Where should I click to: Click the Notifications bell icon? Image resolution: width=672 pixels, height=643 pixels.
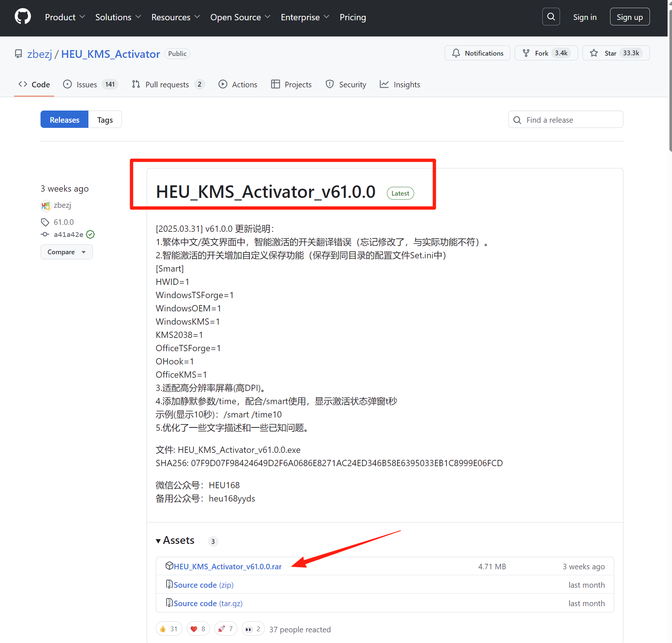456,53
